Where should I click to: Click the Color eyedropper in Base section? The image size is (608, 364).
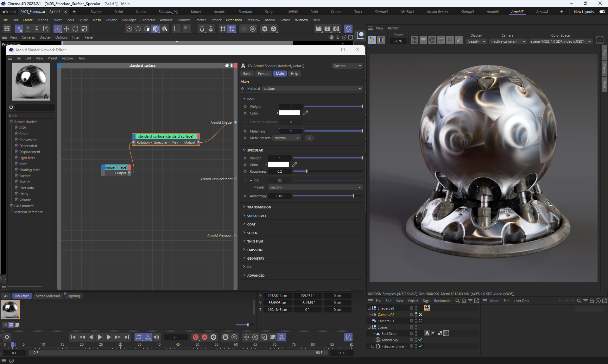tap(306, 113)
